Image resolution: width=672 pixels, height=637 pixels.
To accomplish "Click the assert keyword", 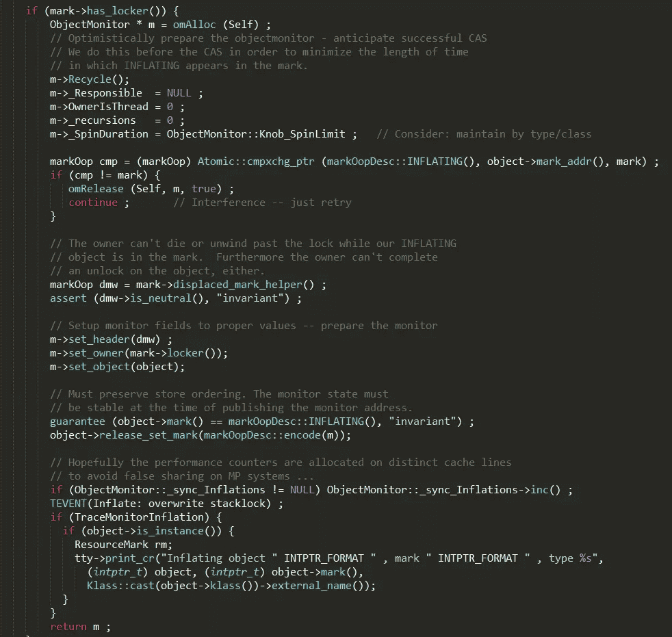I will tap(68, 298).
